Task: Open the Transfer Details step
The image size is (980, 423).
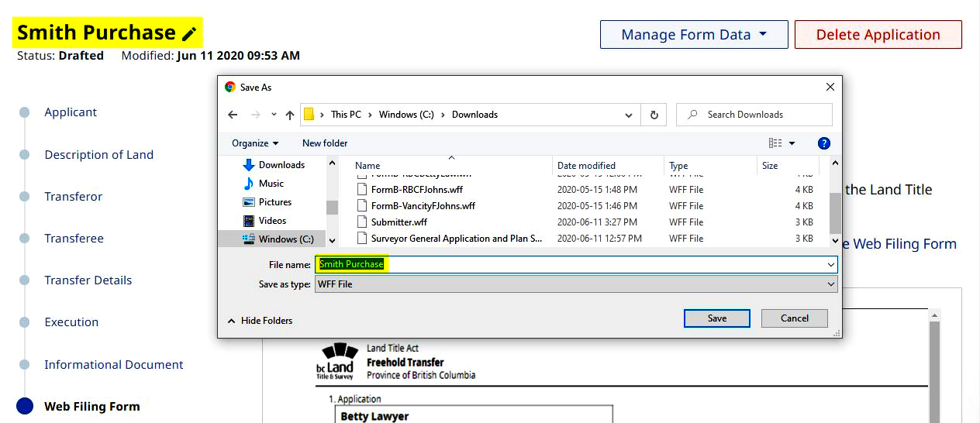Action: 88,280
